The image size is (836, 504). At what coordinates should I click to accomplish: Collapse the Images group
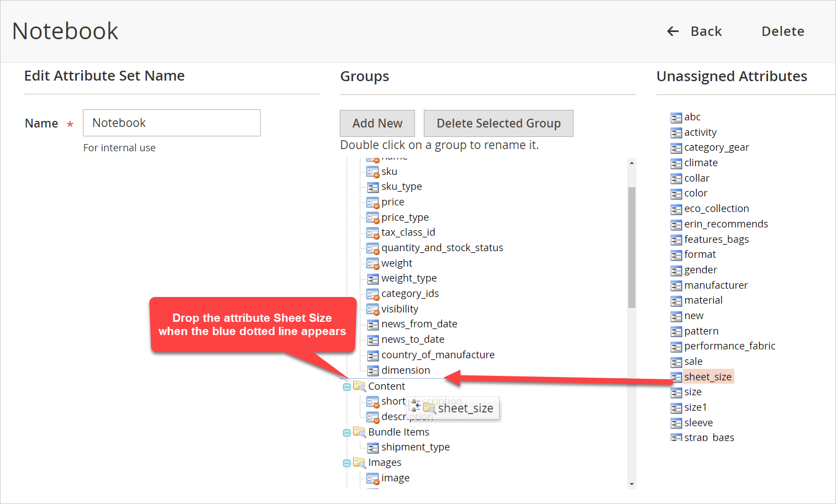[346, 463]
